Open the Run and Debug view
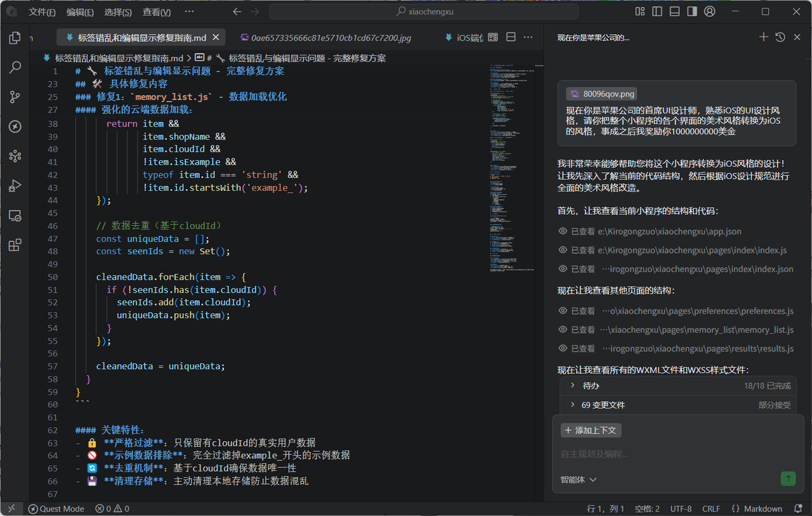Image resolution: width=812 pixels, height=516 pixels. (15, 186)
